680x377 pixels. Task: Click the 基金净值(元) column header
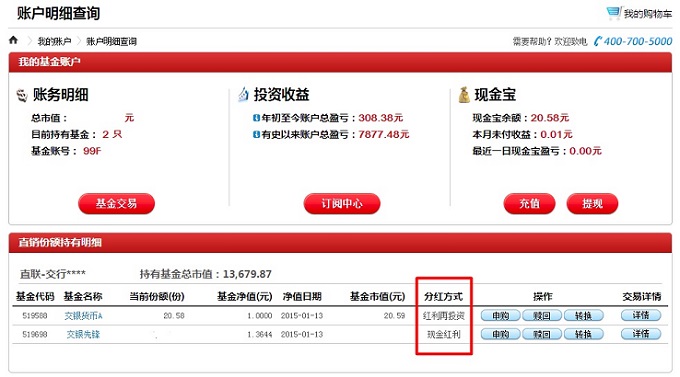245,297
